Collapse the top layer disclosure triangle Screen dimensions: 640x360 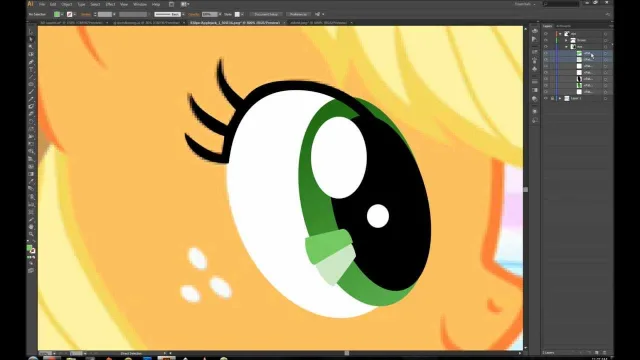coord(560,34)
